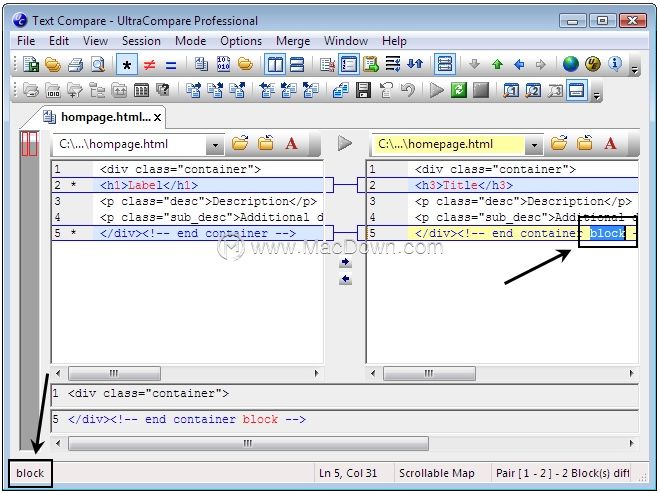This screenshot has height=493, width=660.
Task: Toggle Show only differing lines (≠) button
Action: [x=149, y=64]
